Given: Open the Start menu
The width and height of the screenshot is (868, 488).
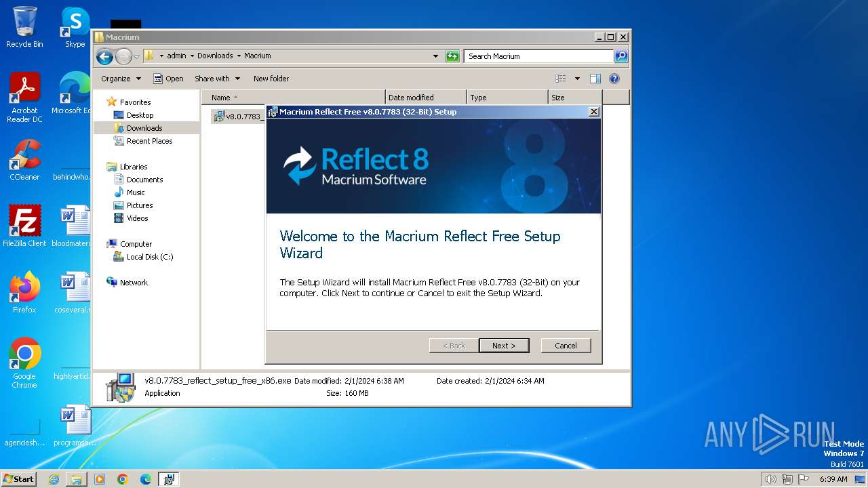Looking at the screenshot, I should click(x=18, y=479).
